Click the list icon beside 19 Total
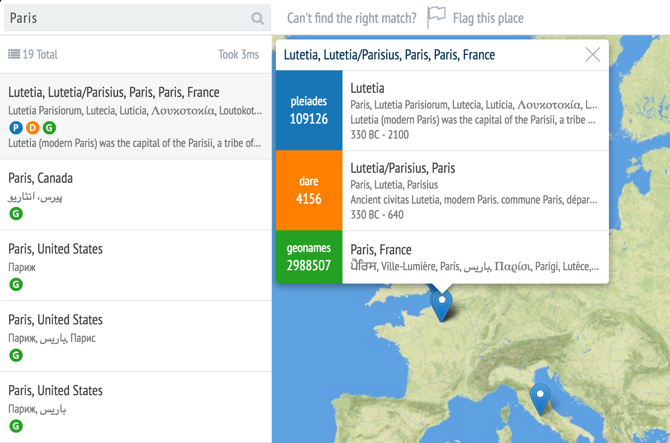Image resolution: width=670 pixels, height=443 pixels. click(14, 55)
